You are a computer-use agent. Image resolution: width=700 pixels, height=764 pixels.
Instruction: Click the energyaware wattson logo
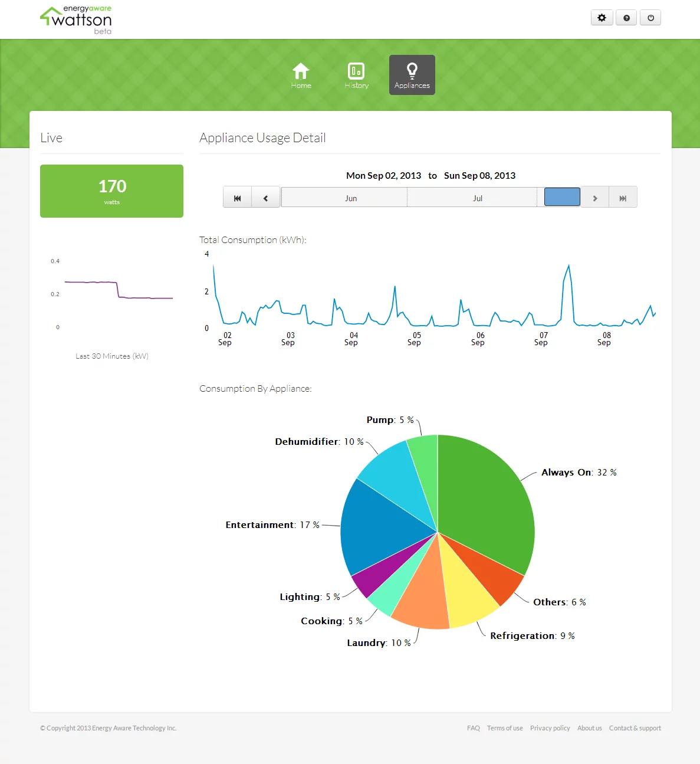click(75, 19)
